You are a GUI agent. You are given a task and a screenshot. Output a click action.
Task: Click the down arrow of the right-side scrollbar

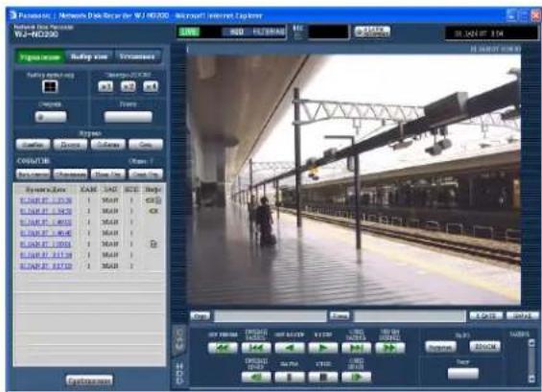point(532,379)
